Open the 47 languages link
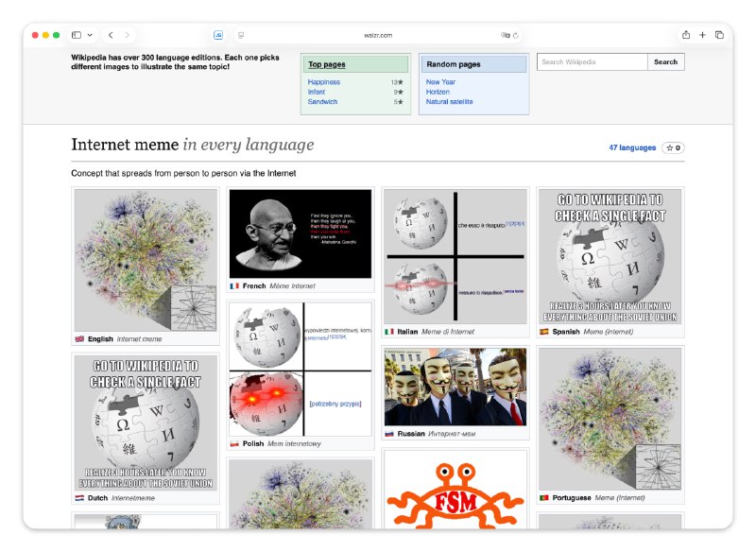This screenshot has height=552, width=756. pyautogui.click(x=632, y=147)
